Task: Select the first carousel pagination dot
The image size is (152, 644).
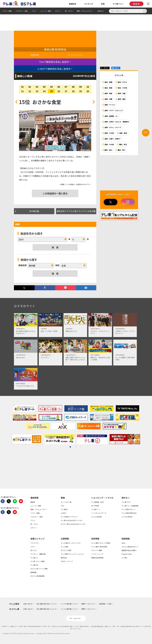Action: coord(70,447)
